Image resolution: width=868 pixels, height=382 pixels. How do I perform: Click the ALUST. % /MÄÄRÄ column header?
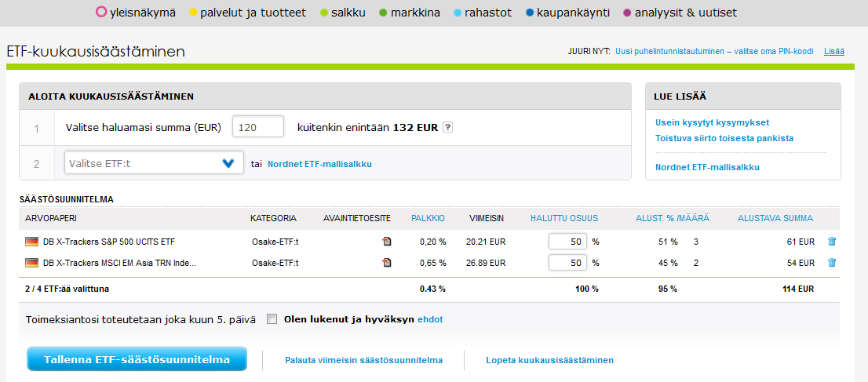tap(673, 218)
